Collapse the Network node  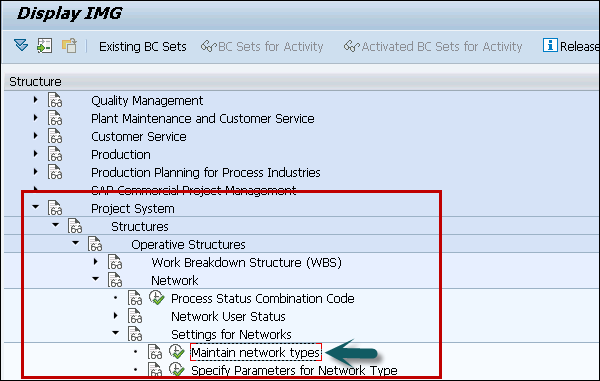pyautogui.click(x=96, y=279)
